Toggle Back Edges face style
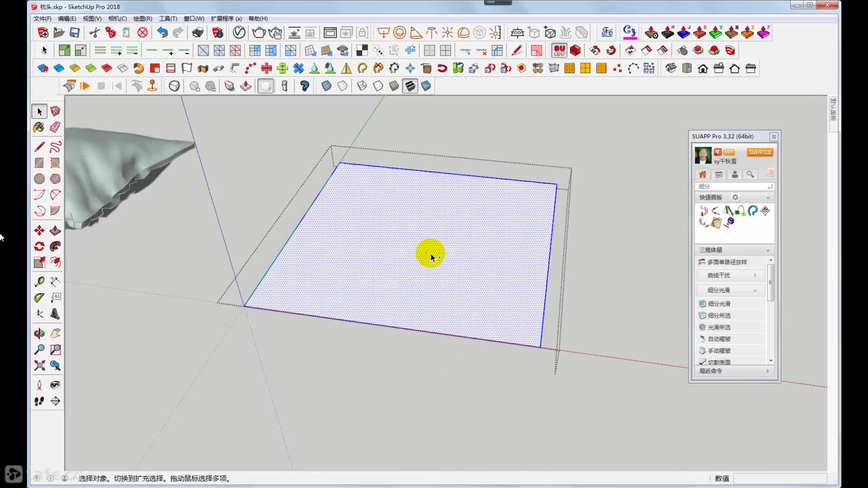The width and height of the screenshot is (868, 488). (x=342, y=86)
